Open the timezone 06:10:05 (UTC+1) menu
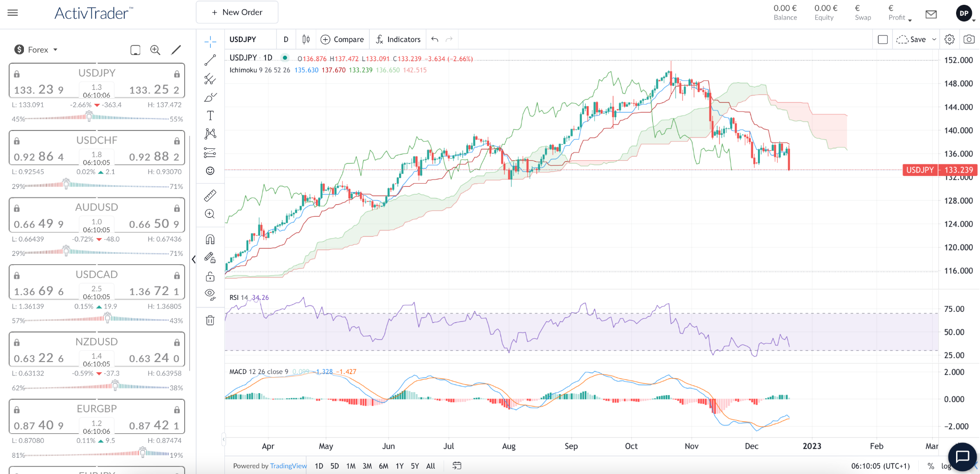This screenshot has width=980, height=474. [880, 466]
